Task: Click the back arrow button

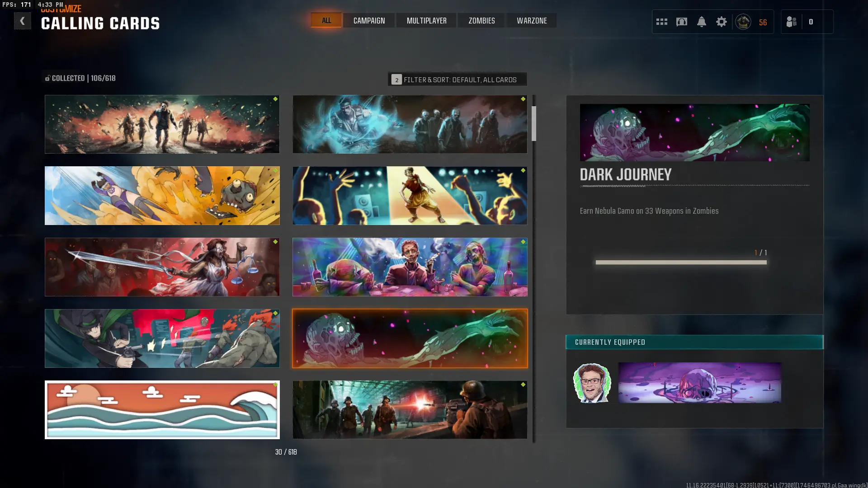Action: click(22, 21)
